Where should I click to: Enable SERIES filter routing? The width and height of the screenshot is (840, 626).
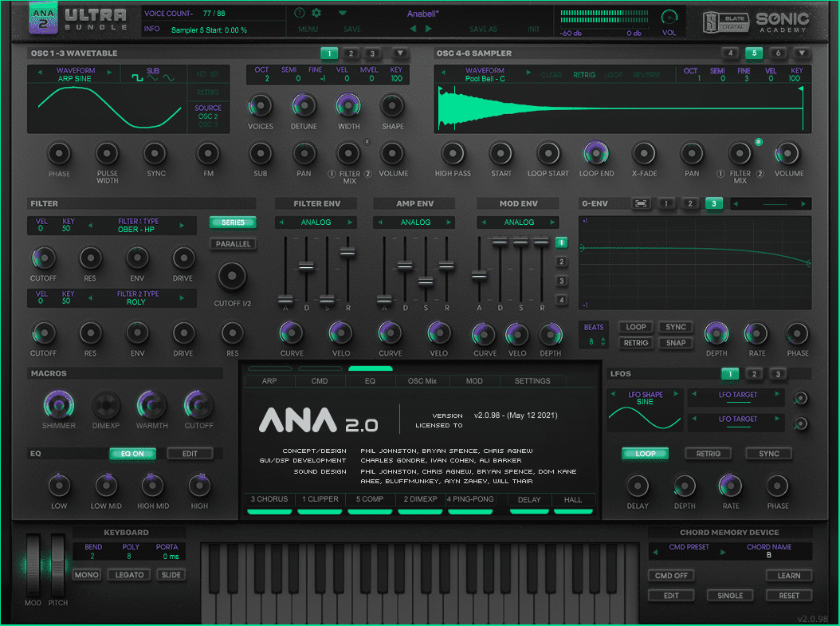click(x=233, y=222)
